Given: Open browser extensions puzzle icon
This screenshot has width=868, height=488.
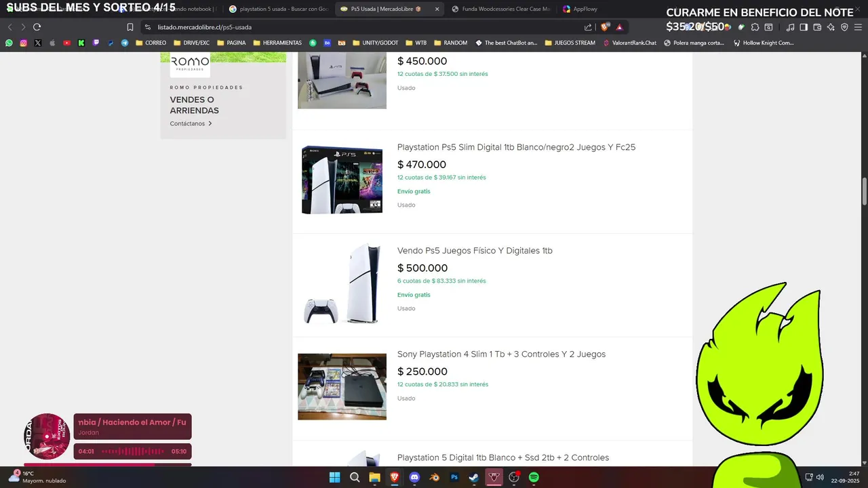Looking at the screenshot, I should click(755, 27).
